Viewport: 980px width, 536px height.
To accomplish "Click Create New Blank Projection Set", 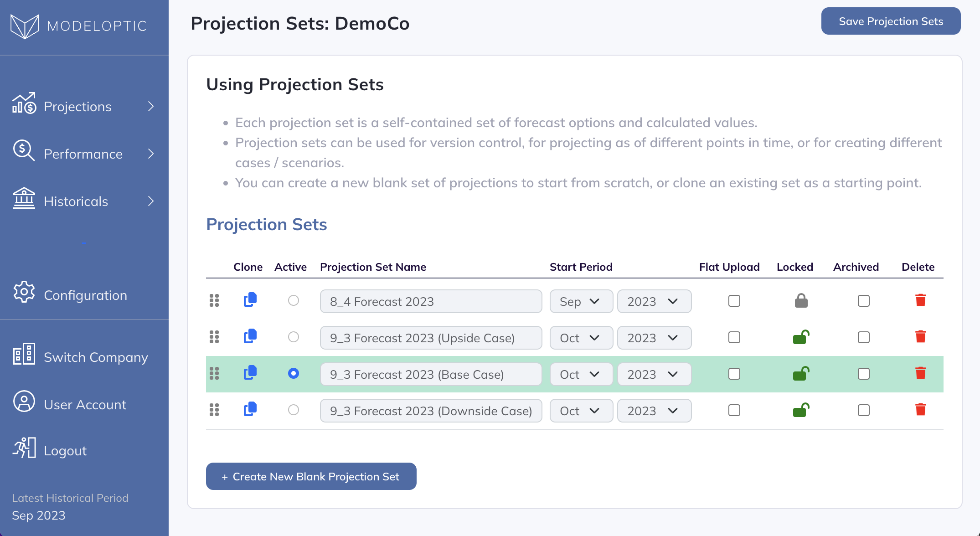I will click(311, 476).
